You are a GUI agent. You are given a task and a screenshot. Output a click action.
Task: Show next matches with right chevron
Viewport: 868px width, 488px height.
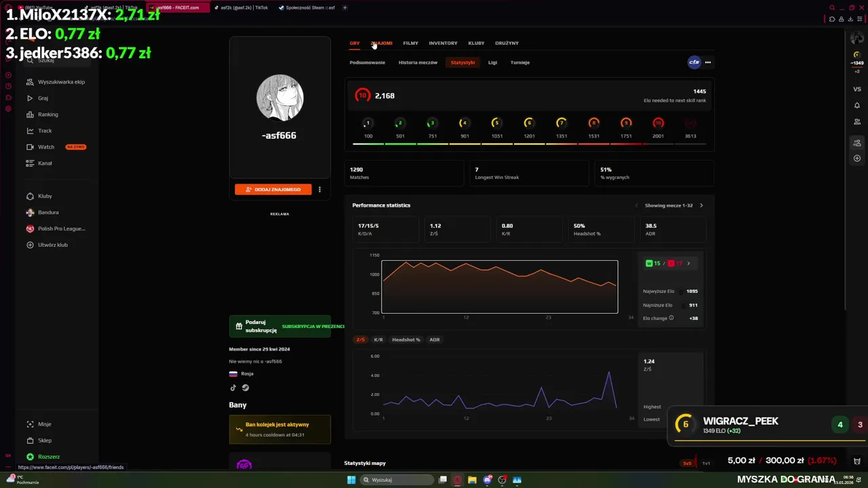click(701, 205)
